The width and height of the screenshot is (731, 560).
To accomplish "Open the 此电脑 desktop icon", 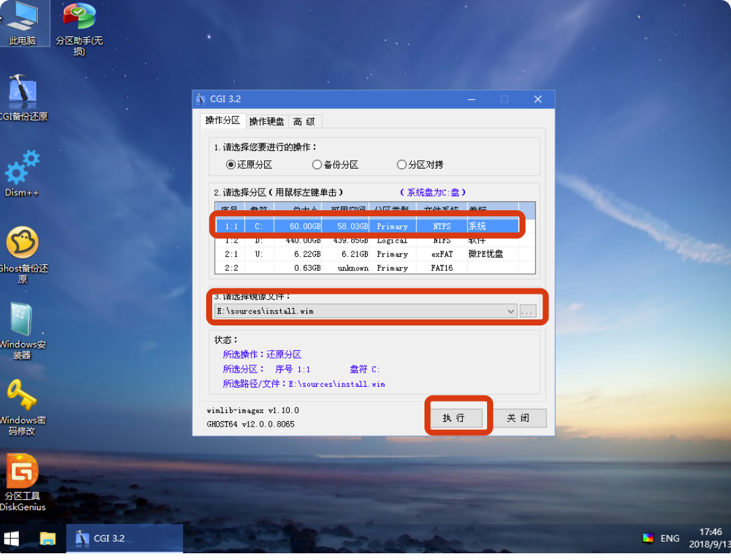I will 22,20.
